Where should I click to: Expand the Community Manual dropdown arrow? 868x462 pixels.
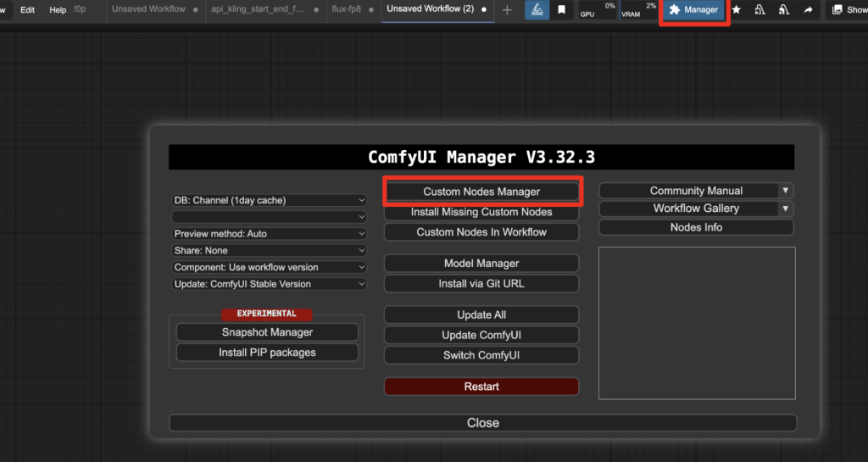[786, 191]
